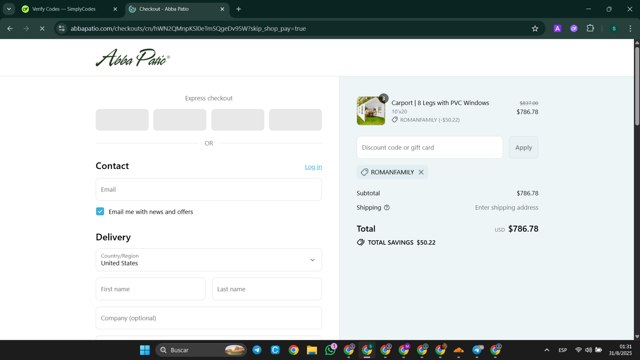Focus the First name field

tap(151, 289)
